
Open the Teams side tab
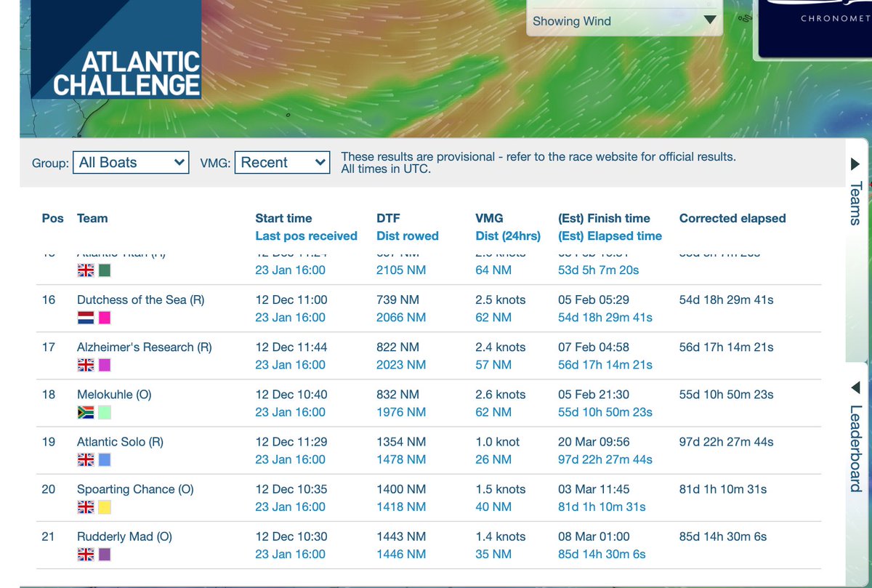click(857, 202)
